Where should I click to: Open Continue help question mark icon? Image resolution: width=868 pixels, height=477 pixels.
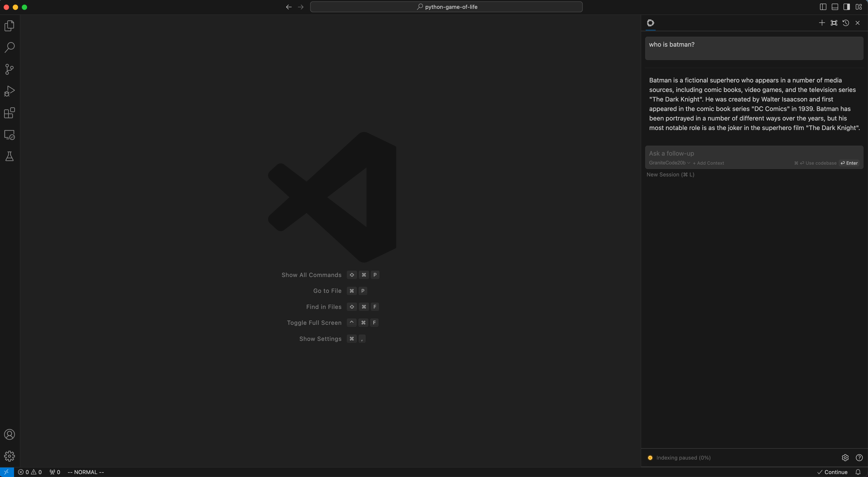pos(859,458)
